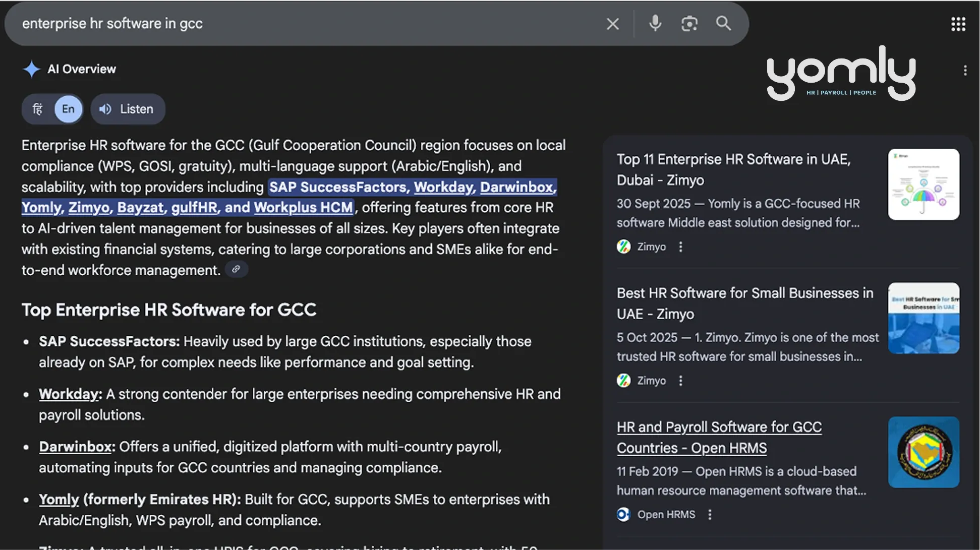Screen dimensions: 980x550
Task: Click the '5 Oct 2025' result snippet
Action: [x=748, y=347]
